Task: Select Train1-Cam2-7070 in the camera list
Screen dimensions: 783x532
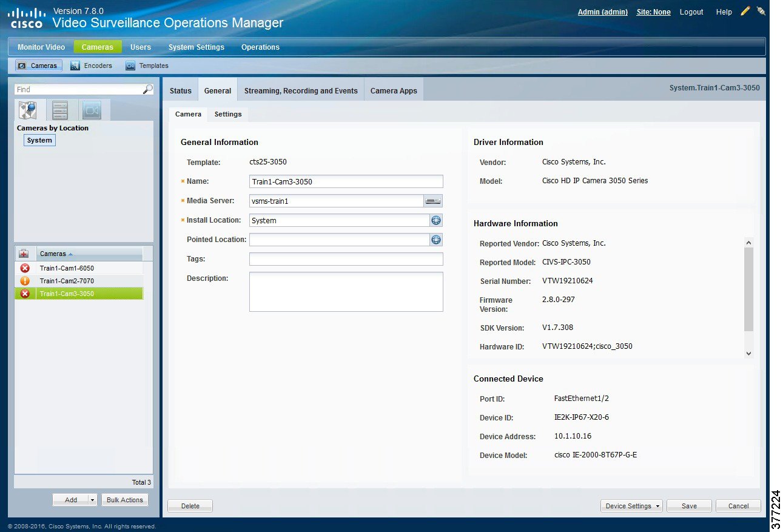Action: (x=67, y=281)
